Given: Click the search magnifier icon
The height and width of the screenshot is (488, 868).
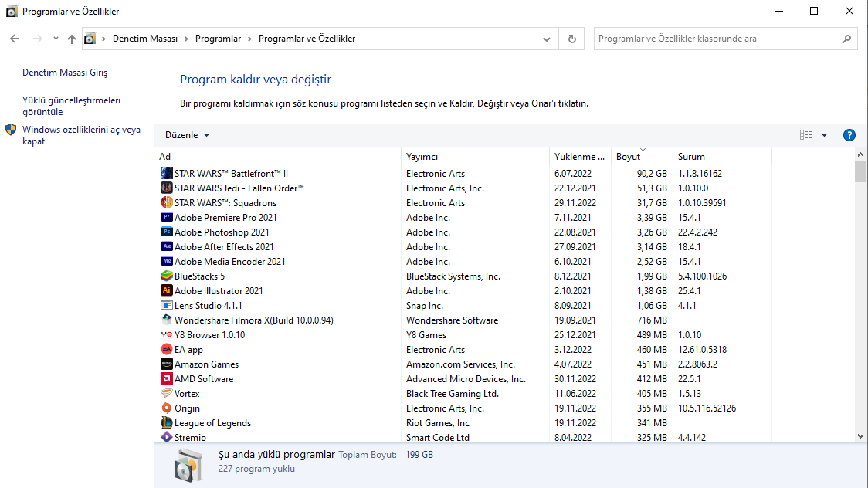Looking at the screenshot, I should [846, 39].
